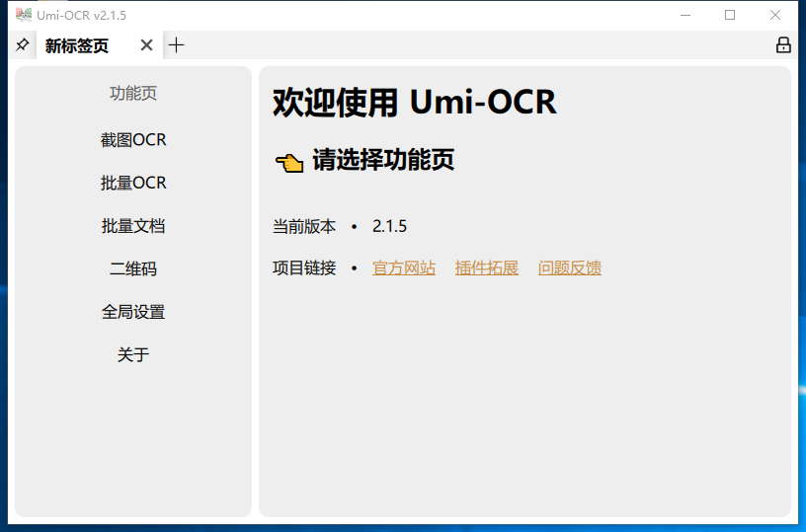Click the 功能页 sidebar header
The width and height of the screenshot is (806, 532).
point(133,94)
